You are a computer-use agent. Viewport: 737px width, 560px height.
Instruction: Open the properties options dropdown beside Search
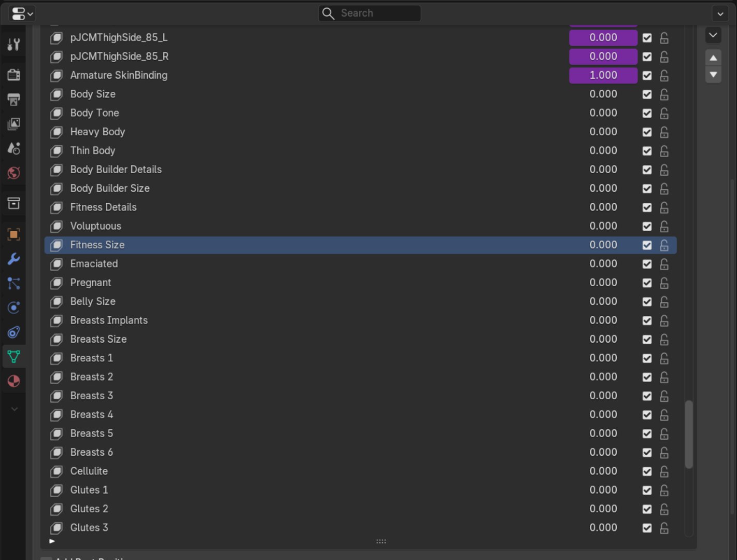tap(720, 13)
